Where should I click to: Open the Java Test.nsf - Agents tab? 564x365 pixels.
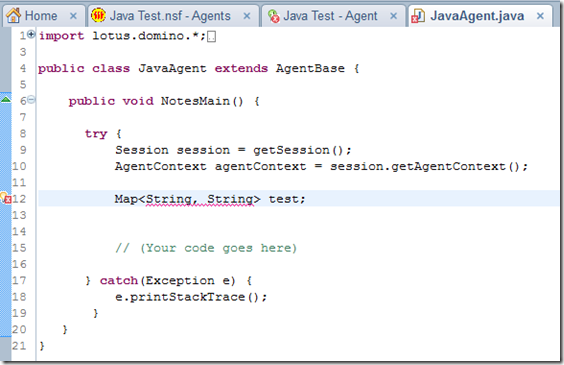[x=170, y=16]
